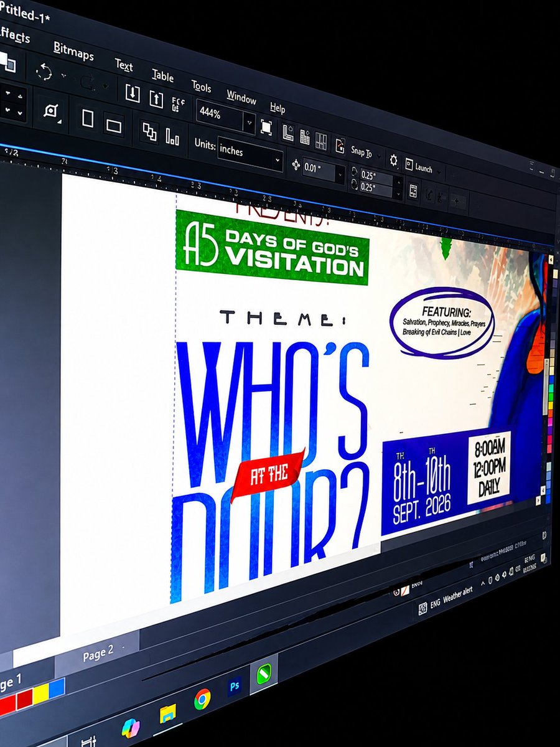Select portrait page orientation
The height and width of the screenshot is (747, 560).
[88, 118]
